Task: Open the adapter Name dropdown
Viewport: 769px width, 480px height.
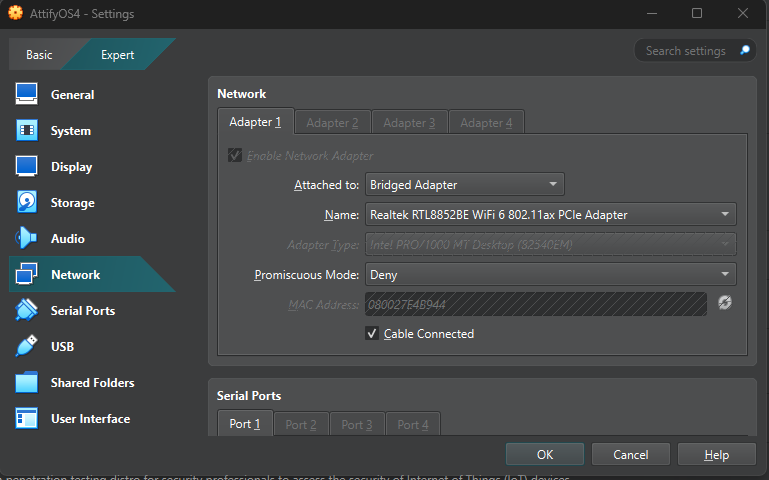Action: click(x=550, y=214)
